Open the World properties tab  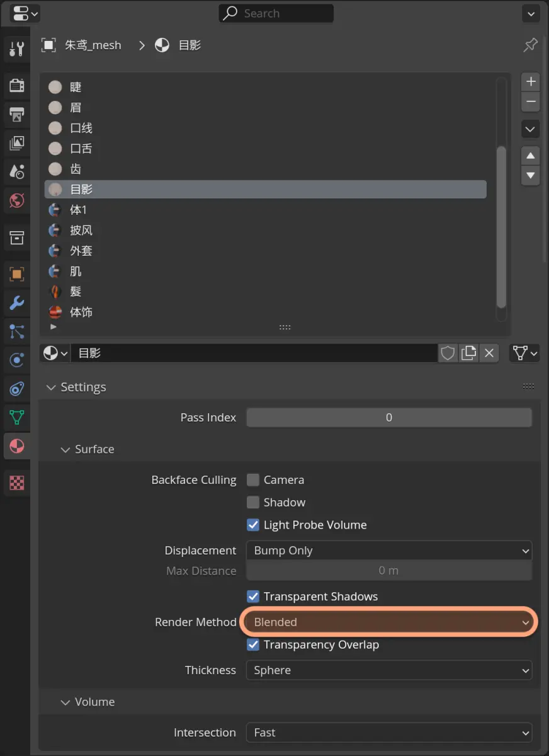point(16,201)
